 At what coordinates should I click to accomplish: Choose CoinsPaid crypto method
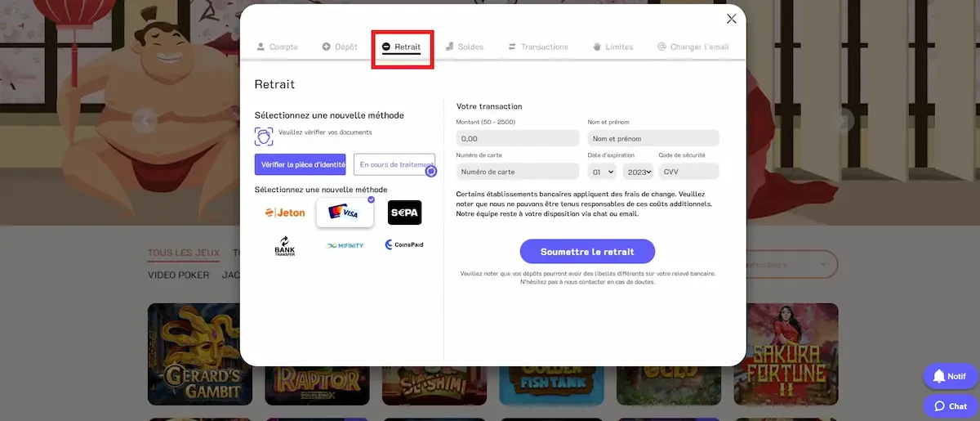[x=404, y=244]
